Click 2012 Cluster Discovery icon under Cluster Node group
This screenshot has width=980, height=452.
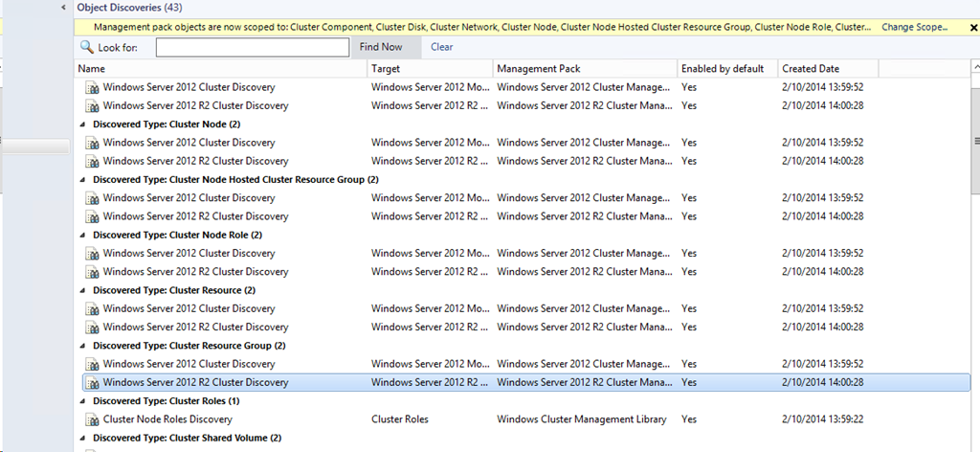[92, 143]
